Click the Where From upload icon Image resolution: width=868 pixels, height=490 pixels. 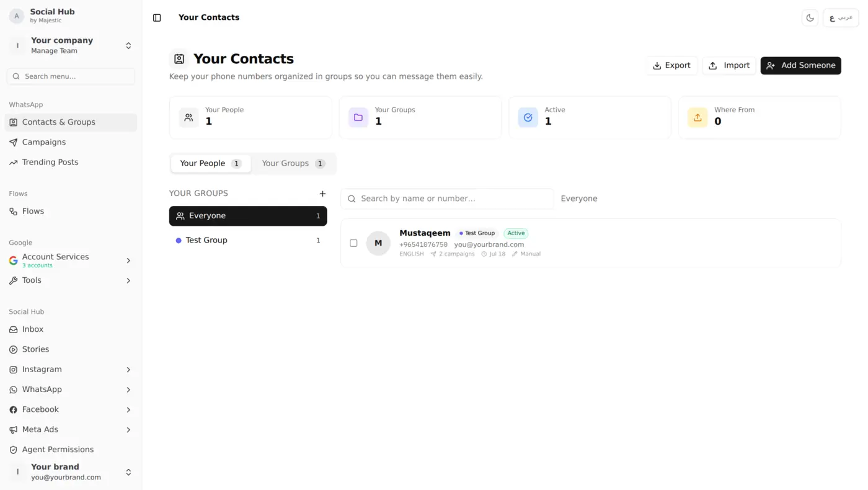pyautogui.click(x=697, y=117)
